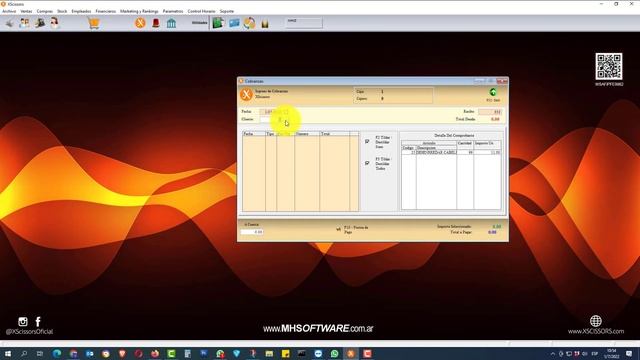This screenshot has height=360, width=640.
Task: Click the Instagram icon at bottom left
Action: [x=23, y=322]
